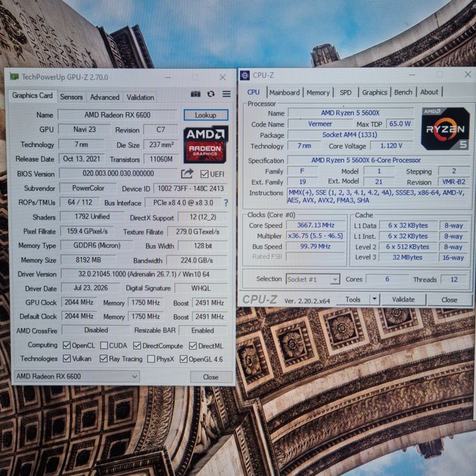Click the GPU-Z title bar app icon
This screenshot has height=476, width=476.
click(x=14, y=76)
